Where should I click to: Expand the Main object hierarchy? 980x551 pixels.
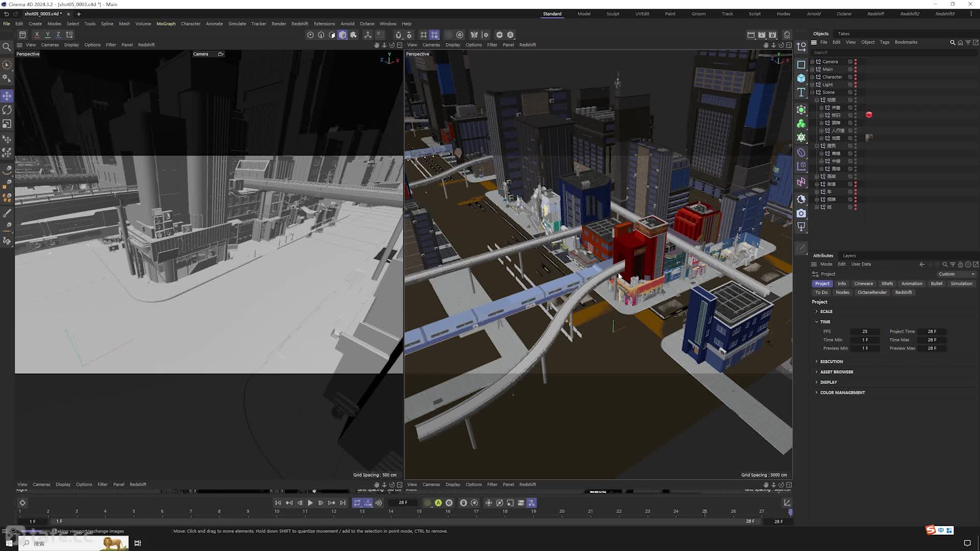tap(812, 69)
